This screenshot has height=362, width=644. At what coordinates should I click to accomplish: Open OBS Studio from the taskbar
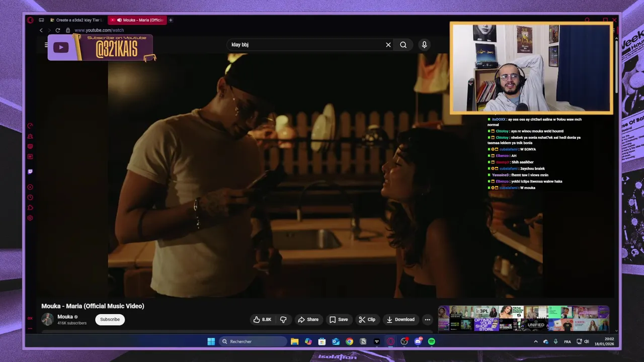[x=404, y=341]
